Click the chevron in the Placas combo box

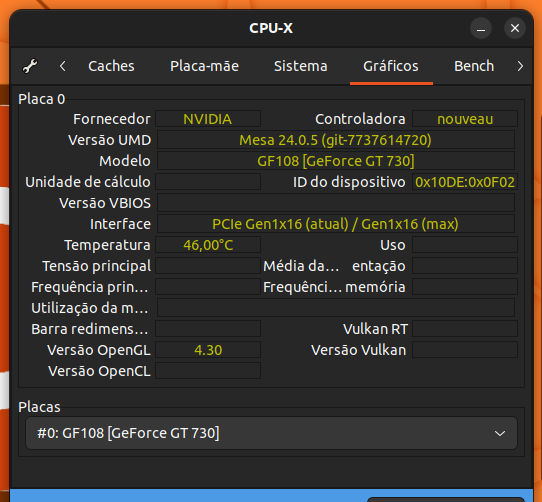500,433
